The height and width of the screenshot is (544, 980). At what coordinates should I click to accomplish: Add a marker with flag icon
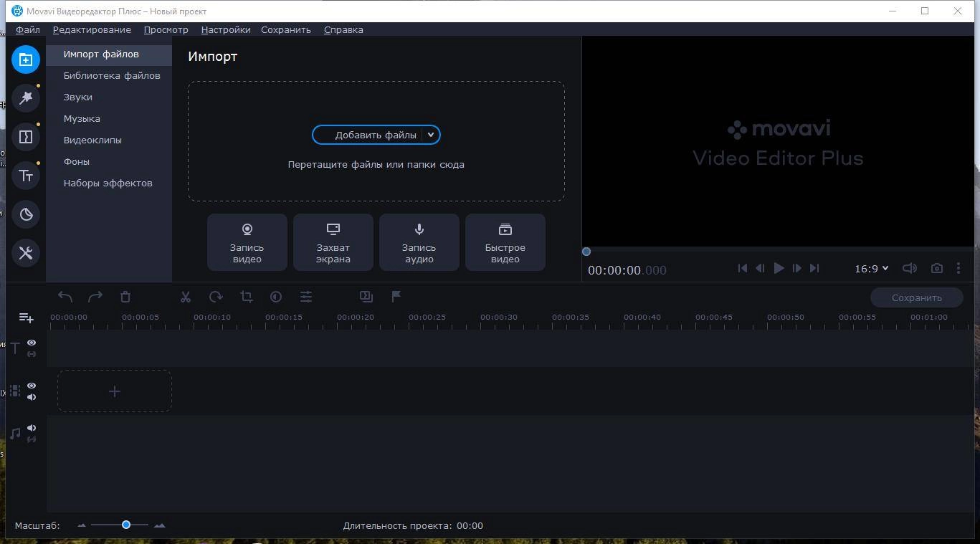pyautogui.click(x=396, y=297)
